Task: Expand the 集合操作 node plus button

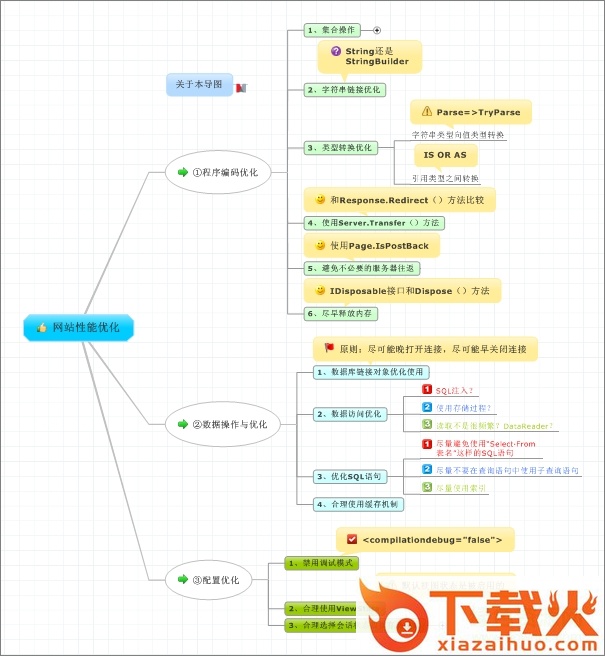Action: pos(377,30)
